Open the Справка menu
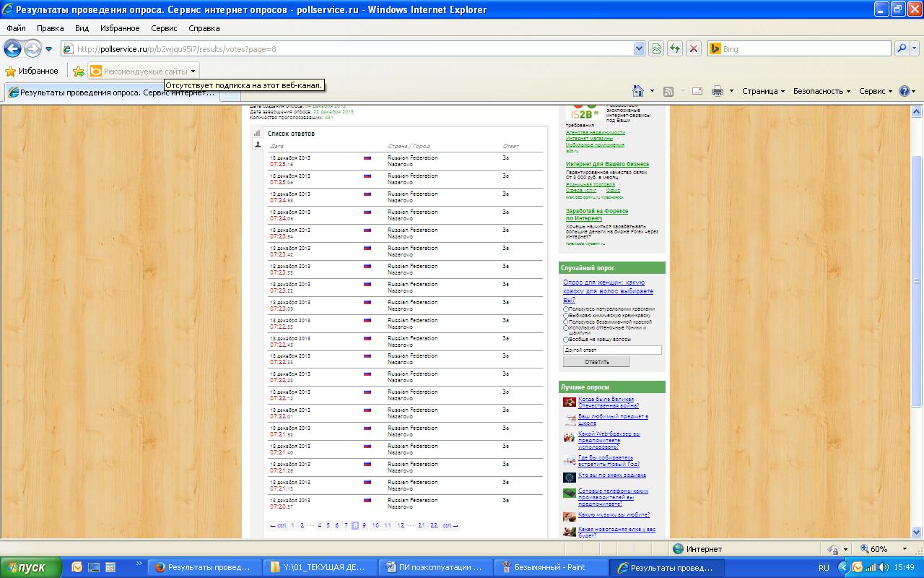The height and width of the screenshot is (578, 924). click(204, 28)
